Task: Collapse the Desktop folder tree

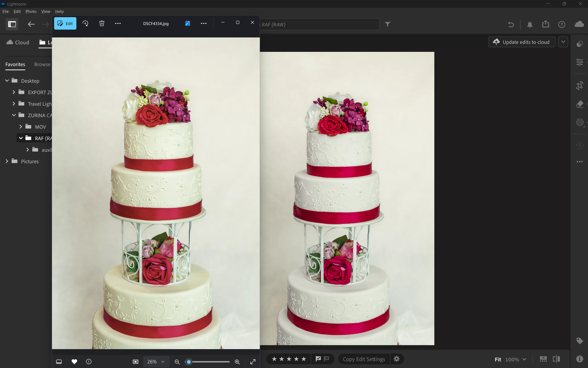Action: (x=7, y=81)
